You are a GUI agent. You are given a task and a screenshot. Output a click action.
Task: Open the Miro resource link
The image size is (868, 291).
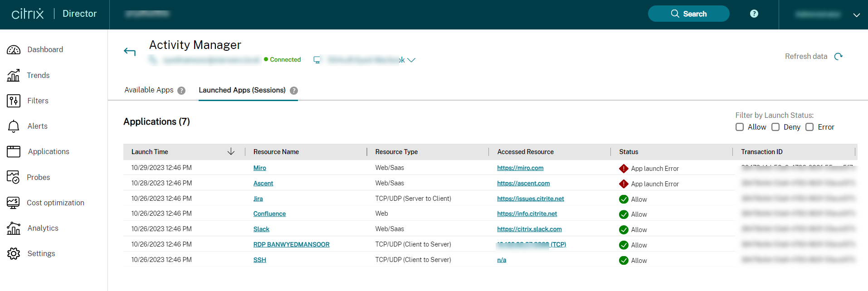(x=259, y=168)
